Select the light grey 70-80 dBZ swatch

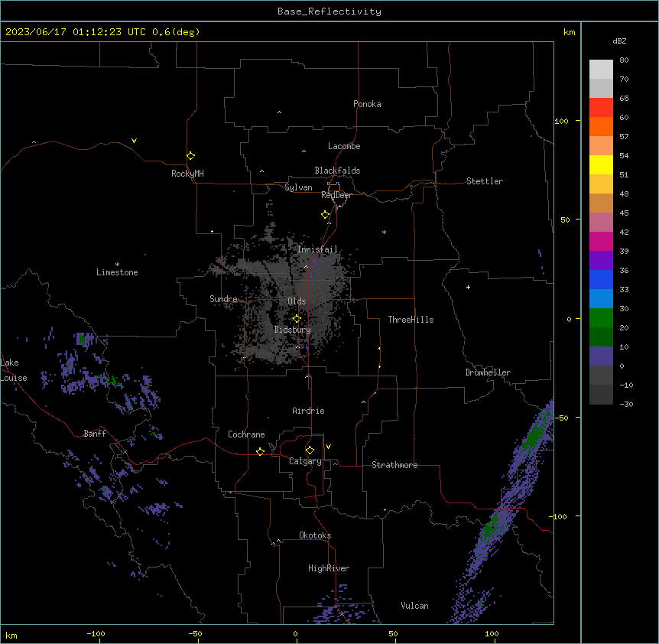tap(601, 70)
